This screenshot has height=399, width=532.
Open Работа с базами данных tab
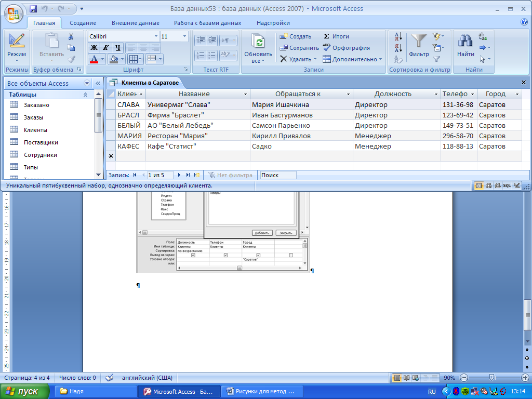coord(207,23)
